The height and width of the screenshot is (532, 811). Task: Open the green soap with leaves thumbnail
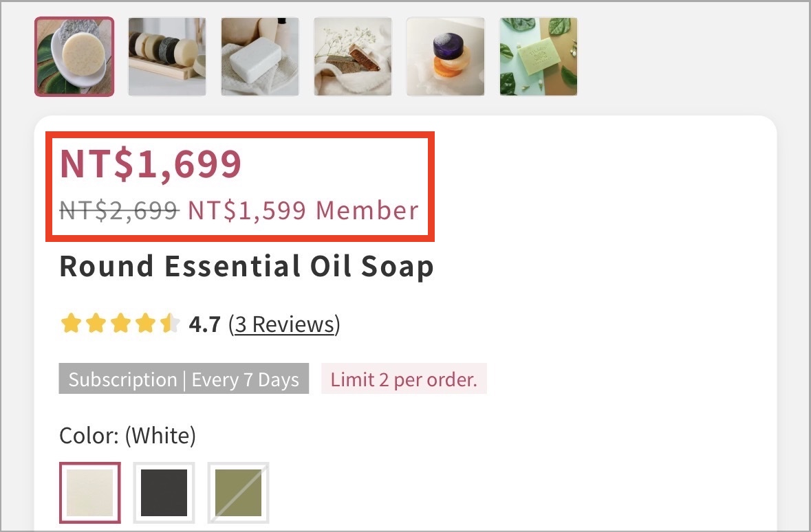pyautogui.click(x=539, y=57)
